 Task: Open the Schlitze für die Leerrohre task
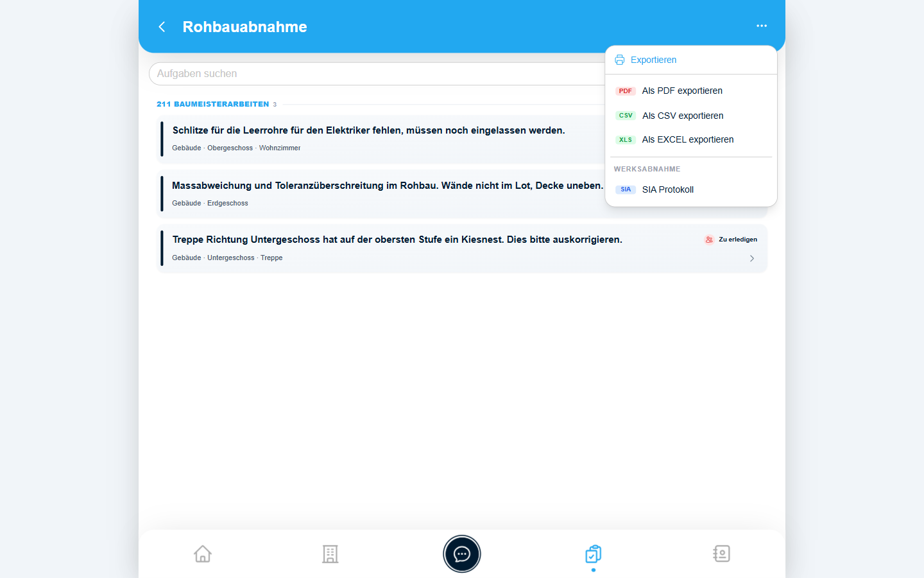[381, 139]
